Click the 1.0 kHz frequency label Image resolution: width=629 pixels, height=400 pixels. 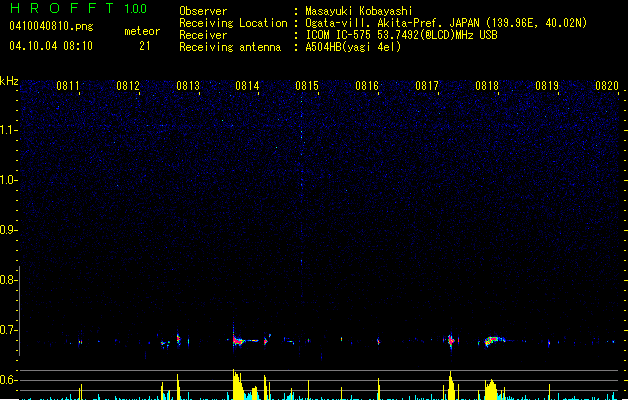click(x=8, y=180)
